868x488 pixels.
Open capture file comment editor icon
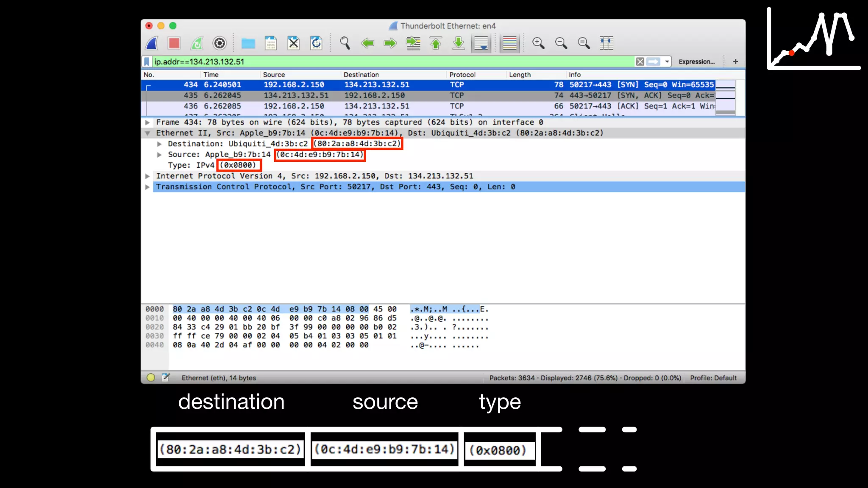click(166, 377)
